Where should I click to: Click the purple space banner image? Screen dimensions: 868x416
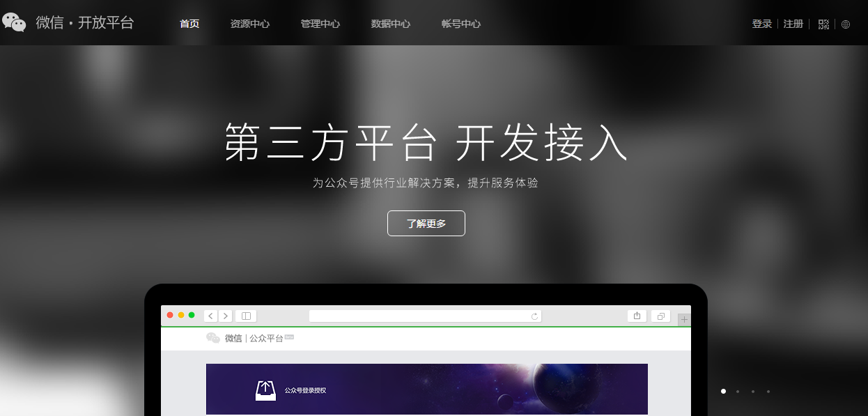coord(427,389)
